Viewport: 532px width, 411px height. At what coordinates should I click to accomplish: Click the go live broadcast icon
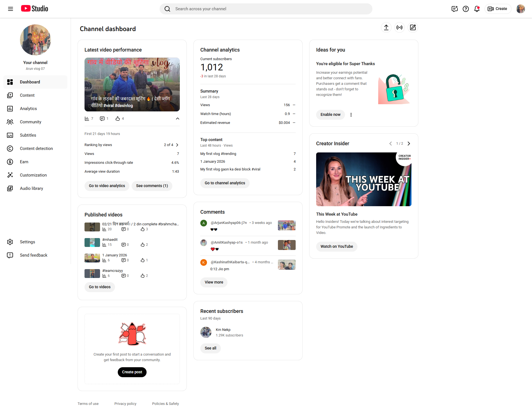(399, 27)
